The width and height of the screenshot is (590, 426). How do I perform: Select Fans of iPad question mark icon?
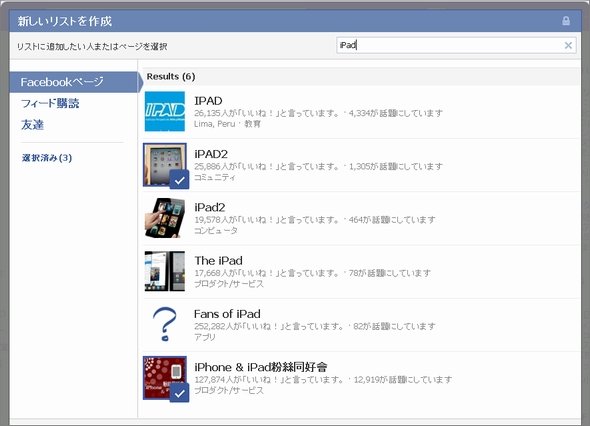(x=165, y=324)
